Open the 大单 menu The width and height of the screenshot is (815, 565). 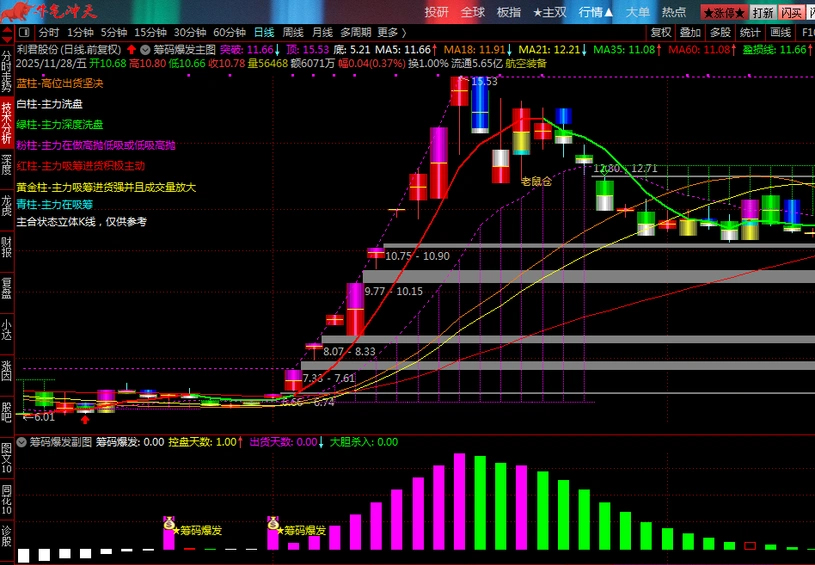(x=637, y=12)
